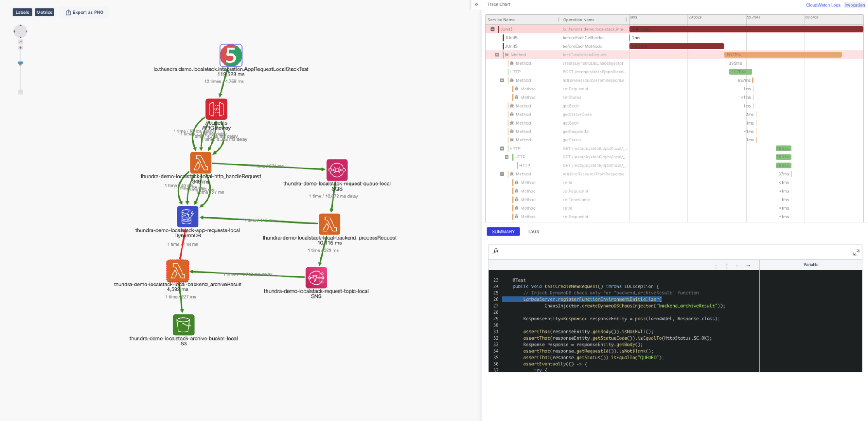The height and width of the screenshot is (421, 868).
Task: Click the http_handleRequest Lambda node
Action: pos(201,163)
